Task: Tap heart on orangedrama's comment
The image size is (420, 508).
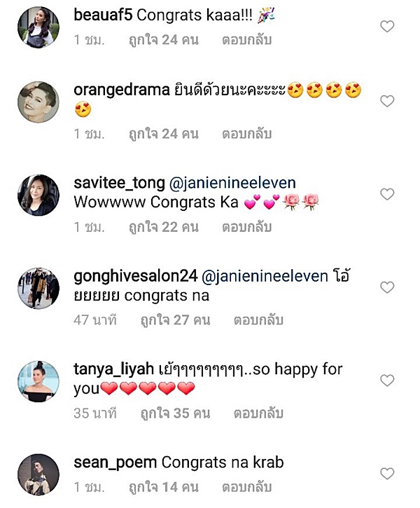Action: coord(386,102)
